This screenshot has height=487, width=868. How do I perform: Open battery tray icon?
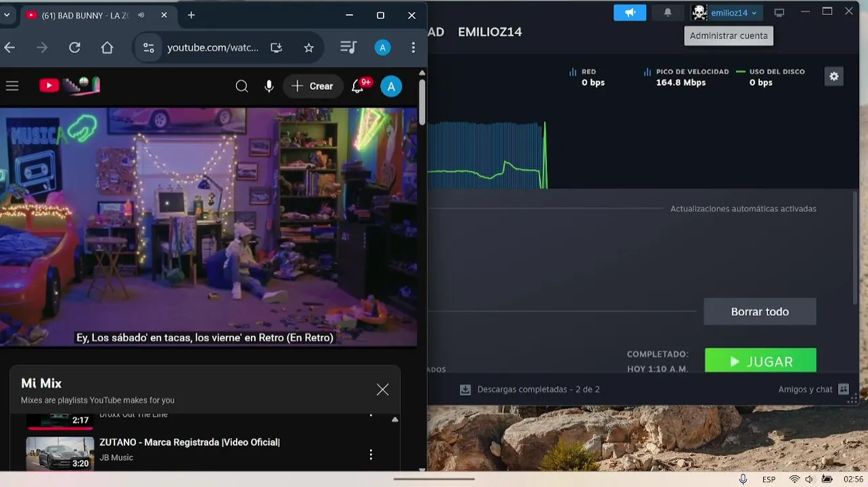click(x=827, y=480)
